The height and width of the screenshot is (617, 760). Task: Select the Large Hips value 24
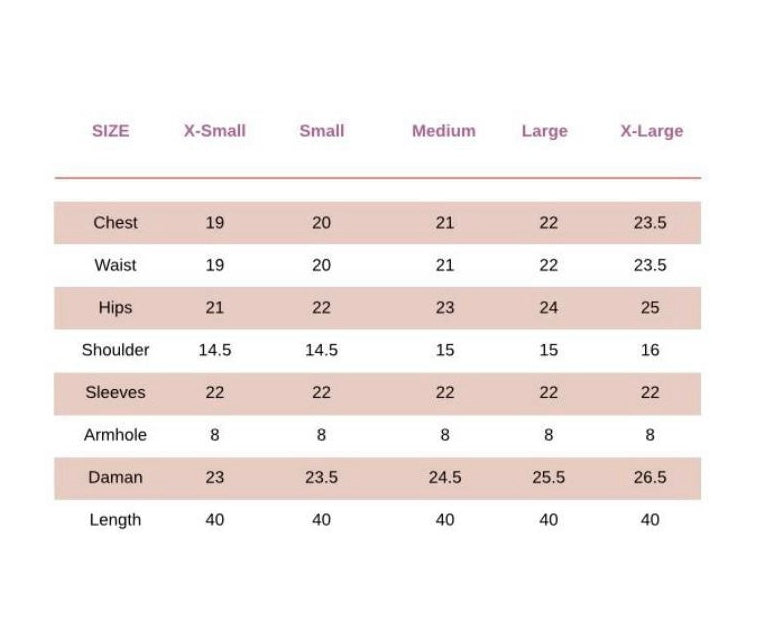pyautogui.click(x=548, y=308)
